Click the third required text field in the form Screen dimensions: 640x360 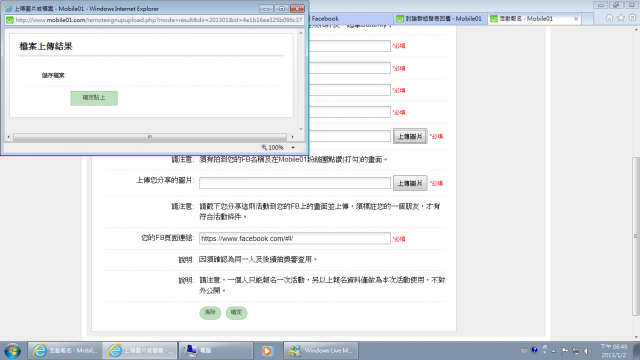point(349,90)
